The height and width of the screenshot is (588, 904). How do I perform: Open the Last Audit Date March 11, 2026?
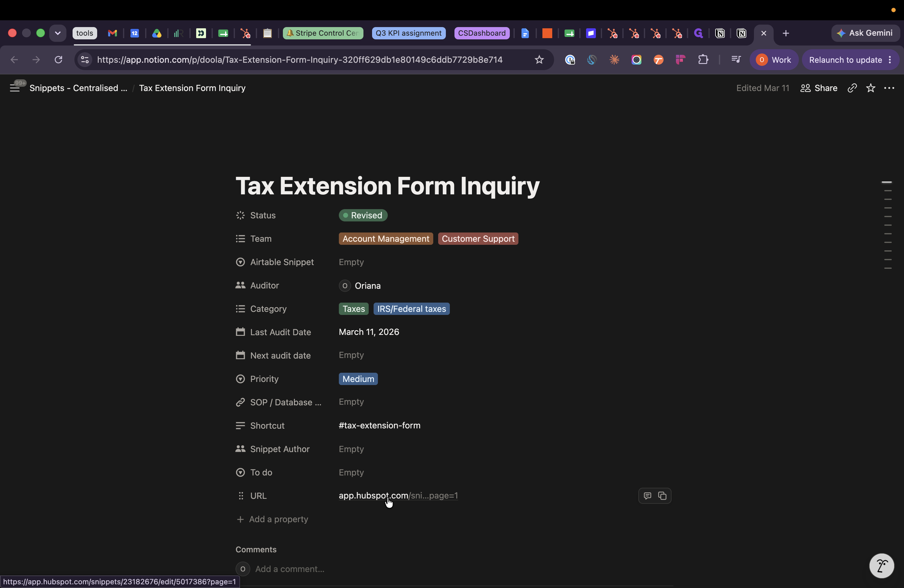369,332
